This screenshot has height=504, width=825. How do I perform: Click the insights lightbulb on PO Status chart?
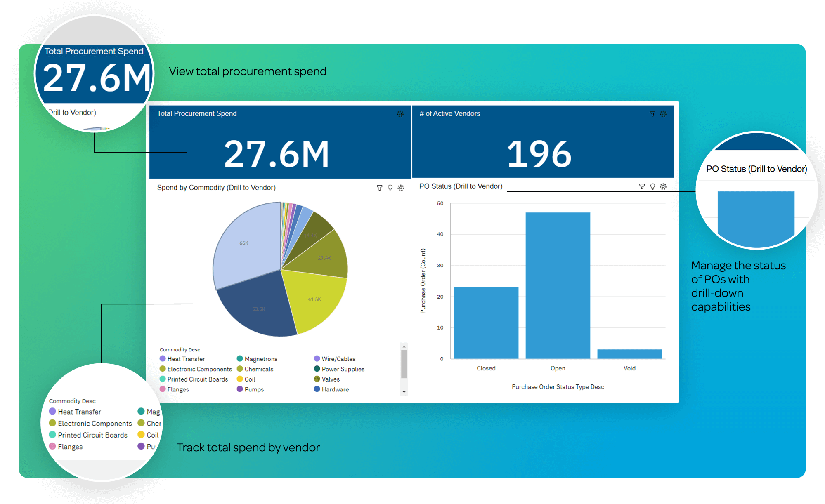(x=652, y=186)
